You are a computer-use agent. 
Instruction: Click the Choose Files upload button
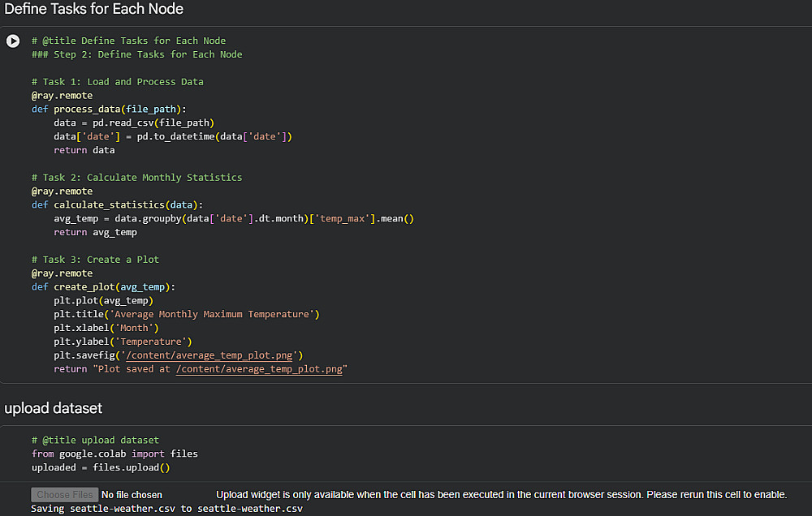64,494
